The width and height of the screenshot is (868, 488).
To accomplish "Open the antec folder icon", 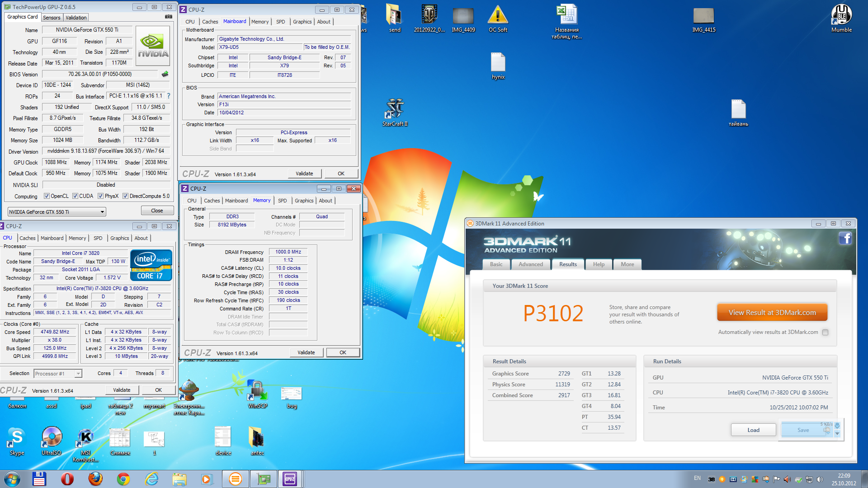I will click(257, 441).
